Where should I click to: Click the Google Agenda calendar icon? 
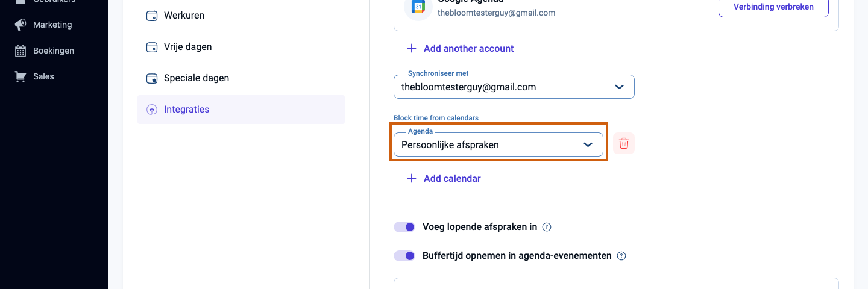(x=418, y=7)
